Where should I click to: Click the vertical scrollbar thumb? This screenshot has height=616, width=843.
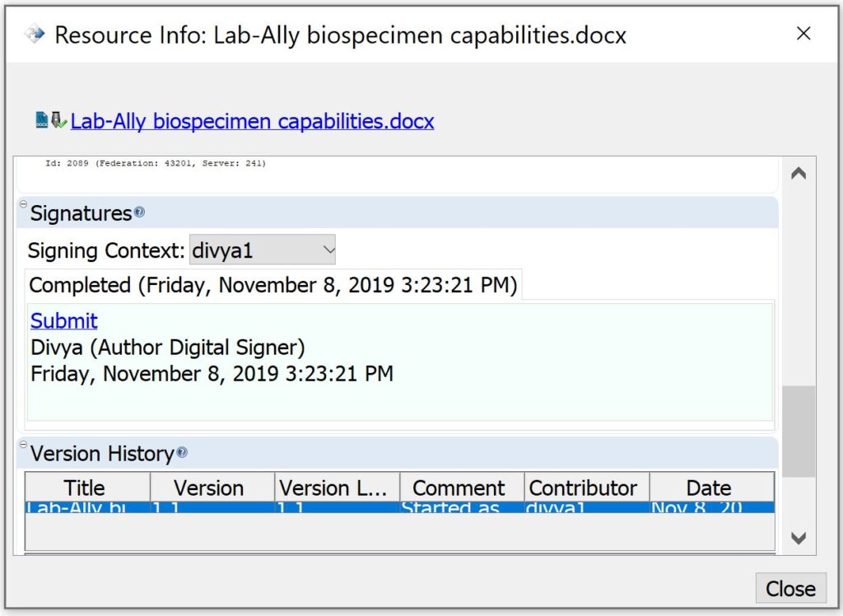point(798,431)
